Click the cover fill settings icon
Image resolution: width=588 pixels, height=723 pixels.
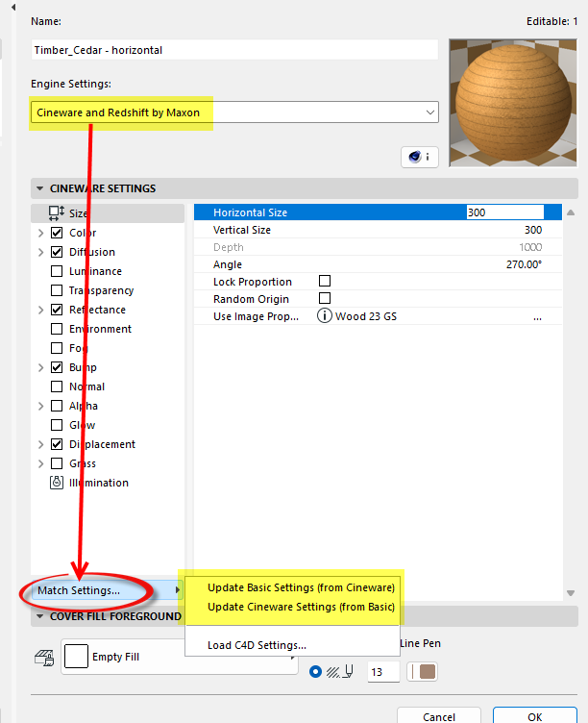[44, 658]
